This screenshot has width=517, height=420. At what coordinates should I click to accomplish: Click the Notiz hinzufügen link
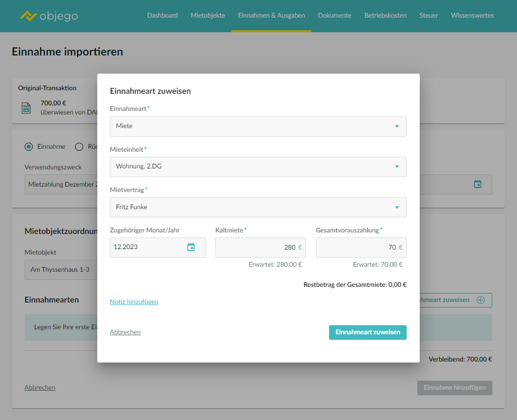coord(134,302)
